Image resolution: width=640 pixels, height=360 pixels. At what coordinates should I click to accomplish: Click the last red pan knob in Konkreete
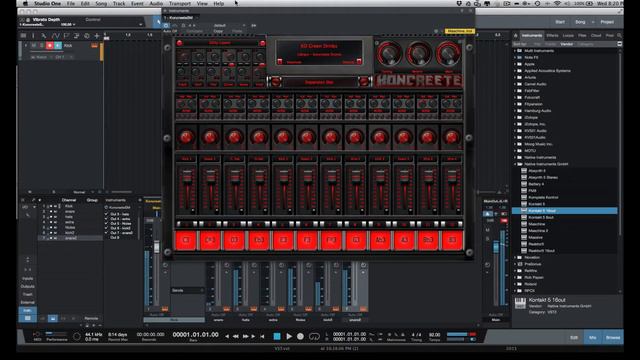(451, 138)
